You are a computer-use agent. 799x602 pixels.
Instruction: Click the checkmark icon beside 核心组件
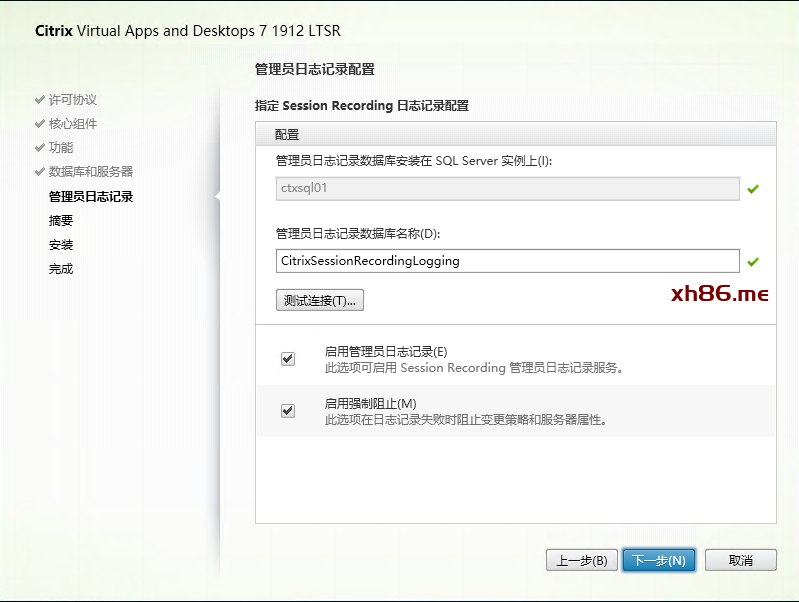tap(40, 124)
